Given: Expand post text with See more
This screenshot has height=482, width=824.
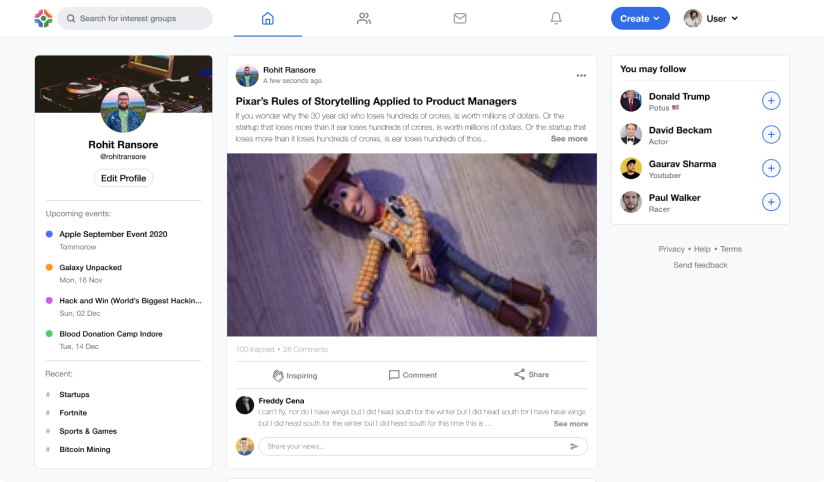Looking at the screenshot, I should [569, 139].
